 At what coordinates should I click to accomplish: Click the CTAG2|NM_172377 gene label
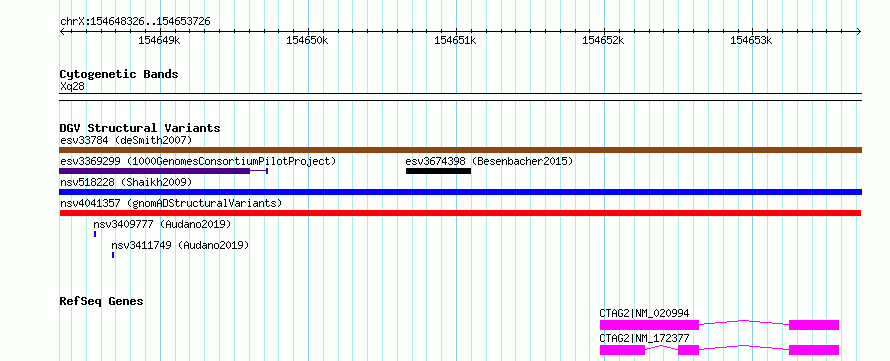[644, 338]
